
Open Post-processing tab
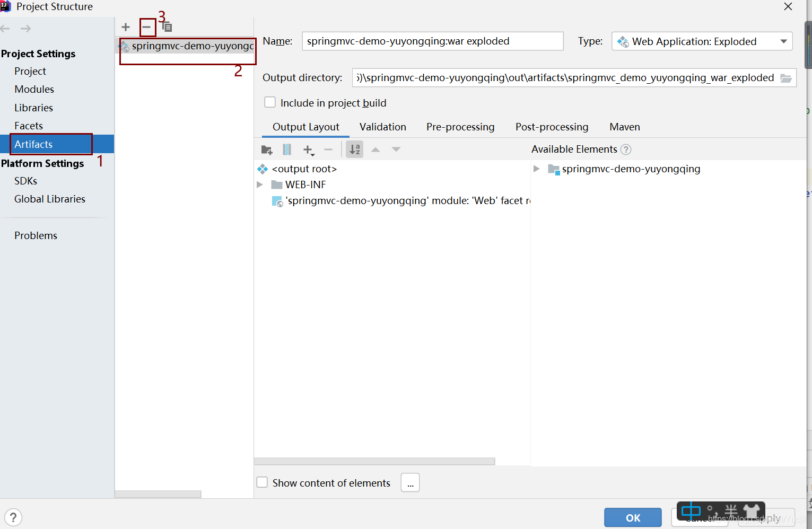tap(552, 127)
